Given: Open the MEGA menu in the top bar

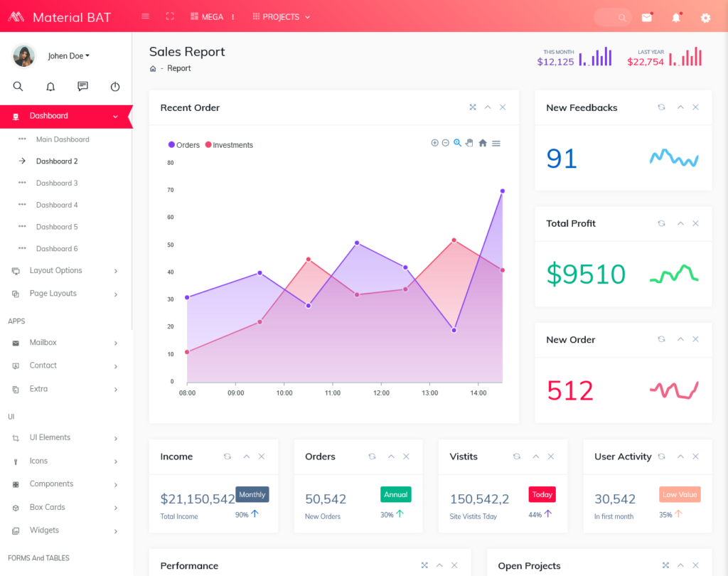Looking at the screenshot, I should 212,17.
